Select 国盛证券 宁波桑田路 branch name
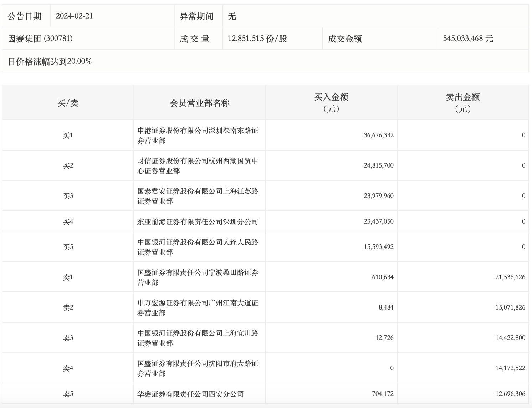Image resolution: width=532 pixels, height=408 pixels. [x=198, y=277]
